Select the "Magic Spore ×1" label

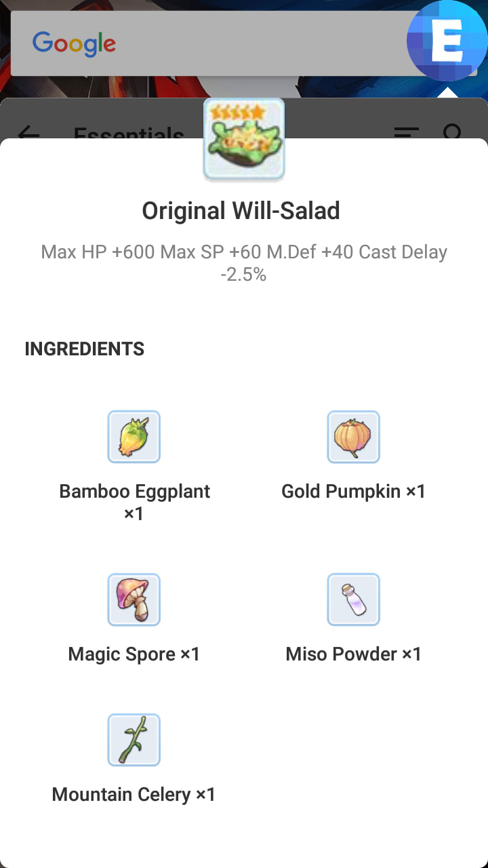[134, 654]
